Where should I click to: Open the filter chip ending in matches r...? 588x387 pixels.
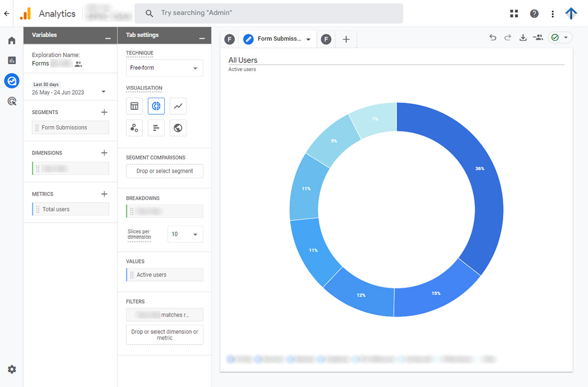click(x=165, y=315)
